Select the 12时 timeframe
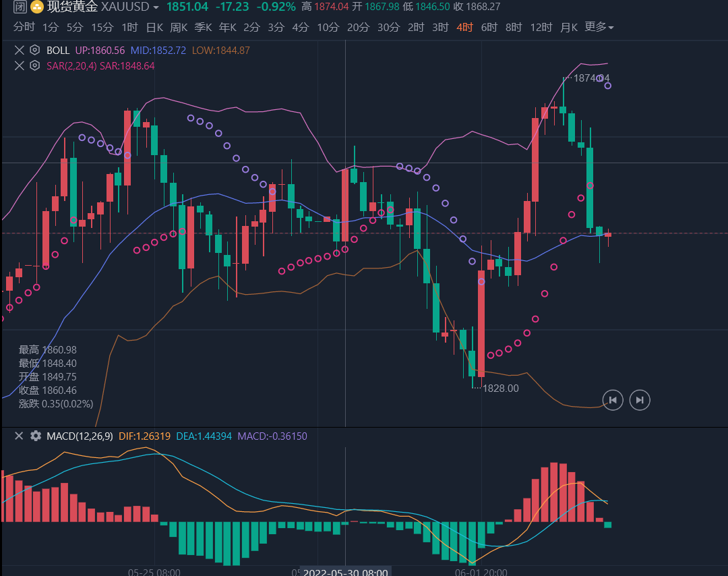Image resolution: width=728 pixels, height=576 pixels. [541, 28]
